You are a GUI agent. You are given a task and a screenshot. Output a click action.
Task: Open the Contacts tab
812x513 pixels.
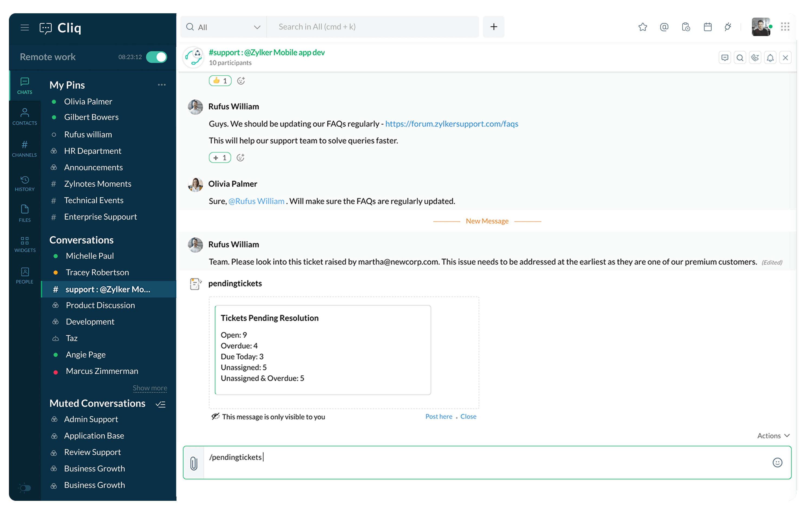[25, 117]
